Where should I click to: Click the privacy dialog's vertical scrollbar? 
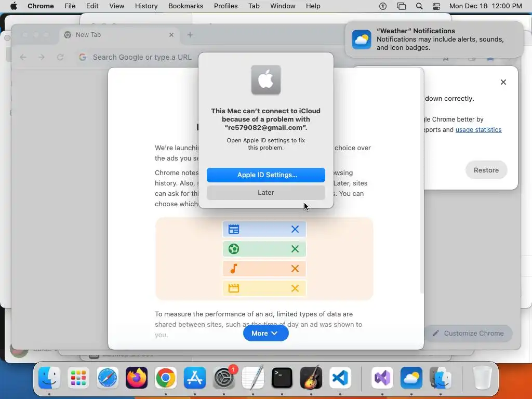[422, 181]
